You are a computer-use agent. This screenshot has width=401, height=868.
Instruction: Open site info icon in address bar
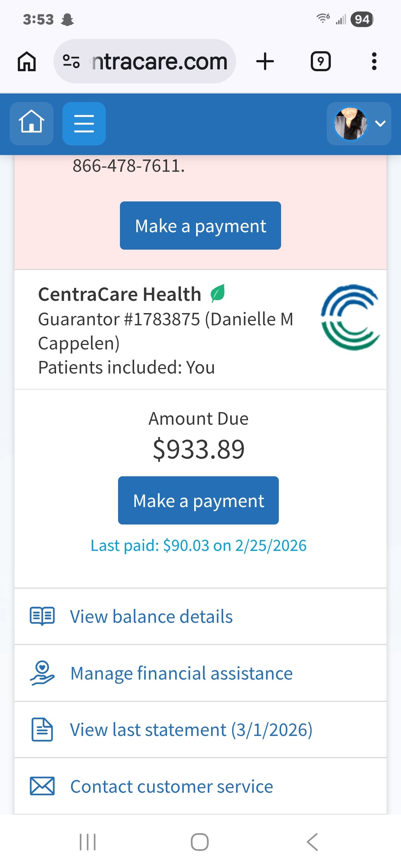tap(71, 61)
